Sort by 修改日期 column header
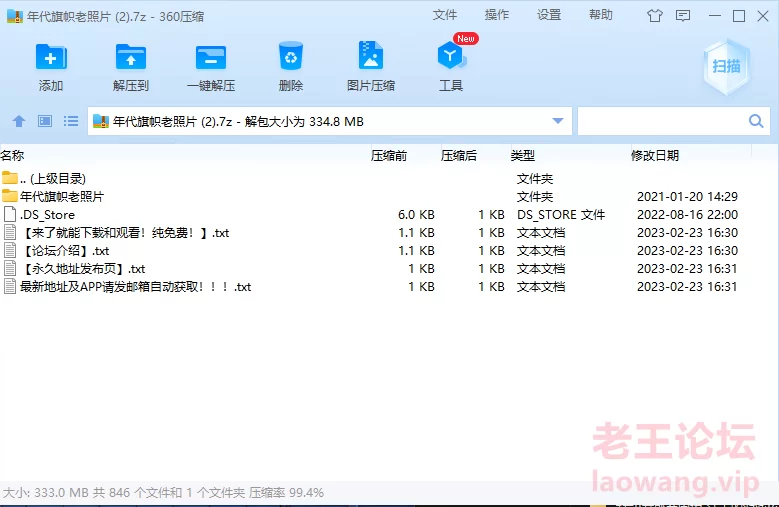779x507 pixels. click(655, 155)
